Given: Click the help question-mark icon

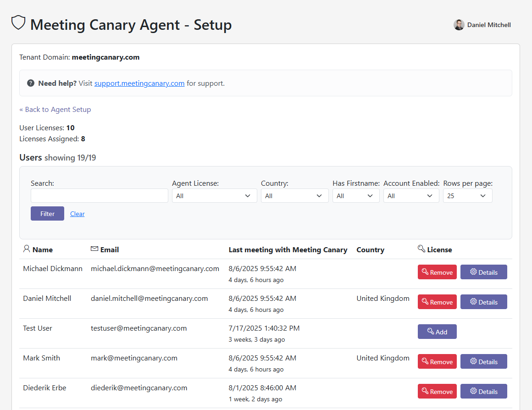Looking at the screenshot, I should click(31, 83).
